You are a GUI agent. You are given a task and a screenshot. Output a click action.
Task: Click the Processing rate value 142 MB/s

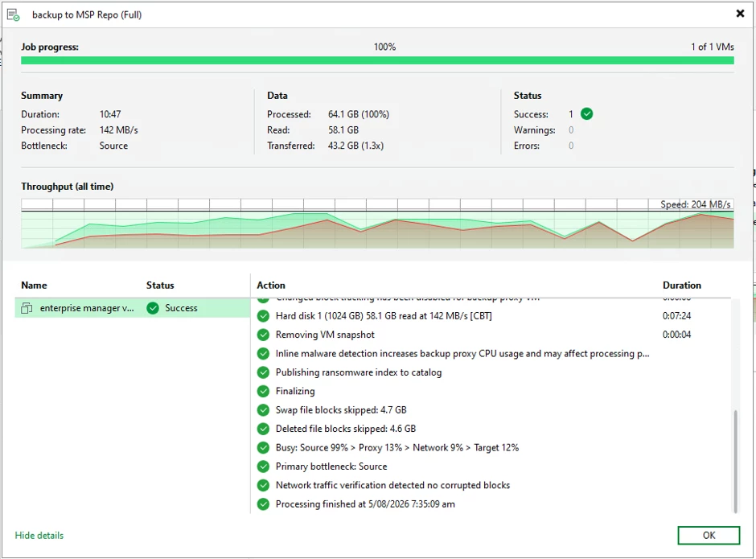pos(118,130)
